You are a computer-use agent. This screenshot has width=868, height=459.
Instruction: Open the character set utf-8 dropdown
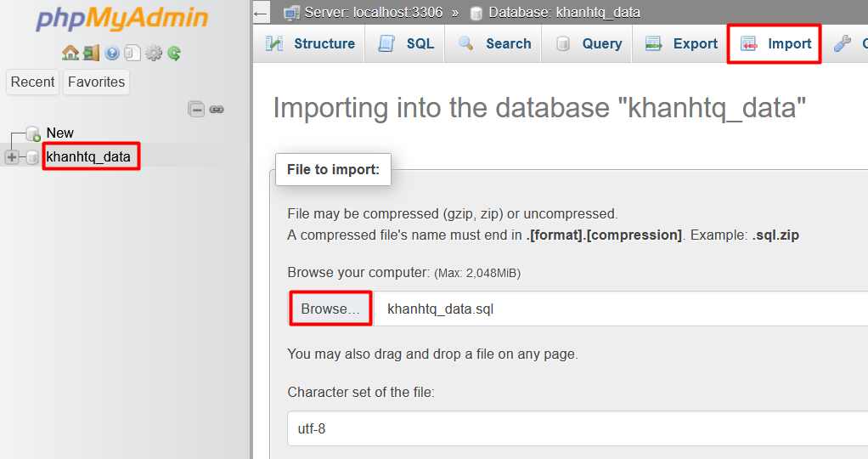[578, 428]
